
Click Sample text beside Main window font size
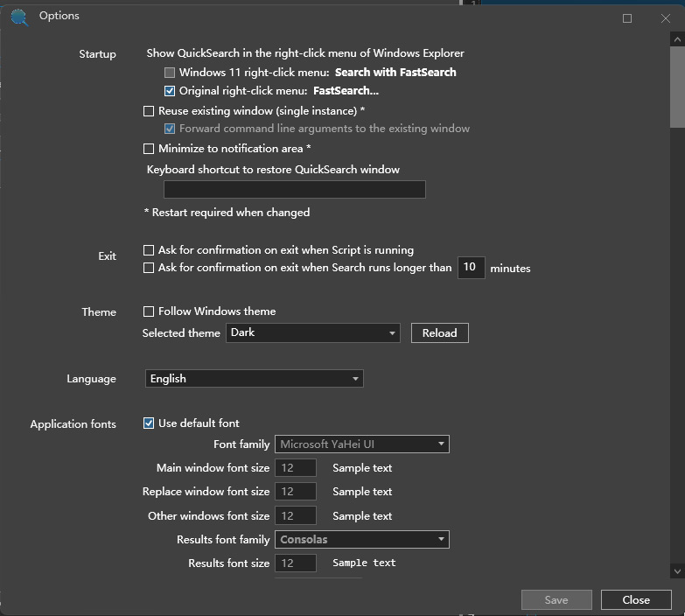(362, 468)
